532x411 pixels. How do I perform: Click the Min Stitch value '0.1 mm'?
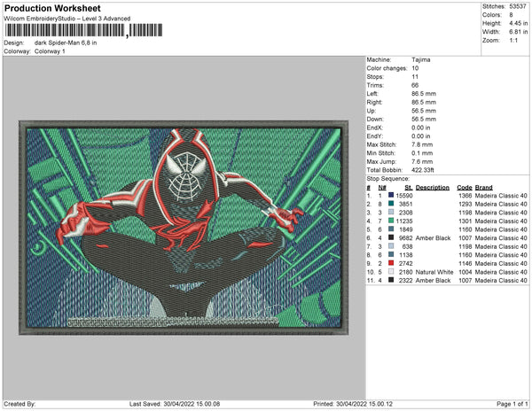click(422, 153)
